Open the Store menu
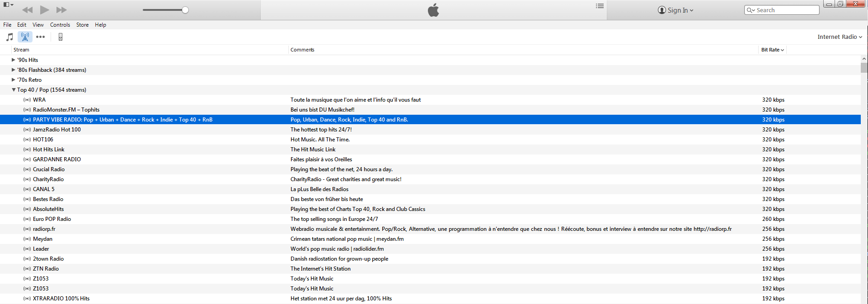The height and width of the screenshot is (304, 868). pos(82,25)
